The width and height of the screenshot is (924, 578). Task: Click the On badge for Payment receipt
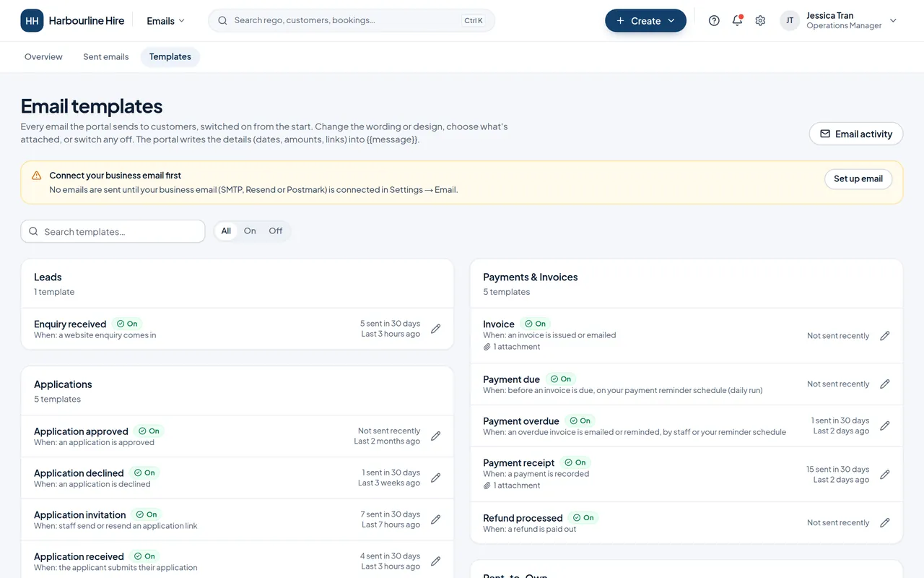[575, 462]
